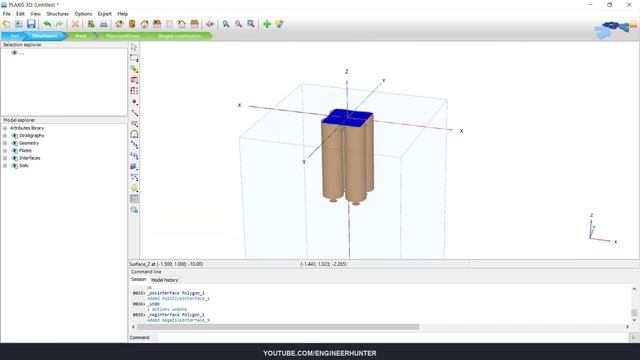Expand the Attributes library node

click(5, 128)
